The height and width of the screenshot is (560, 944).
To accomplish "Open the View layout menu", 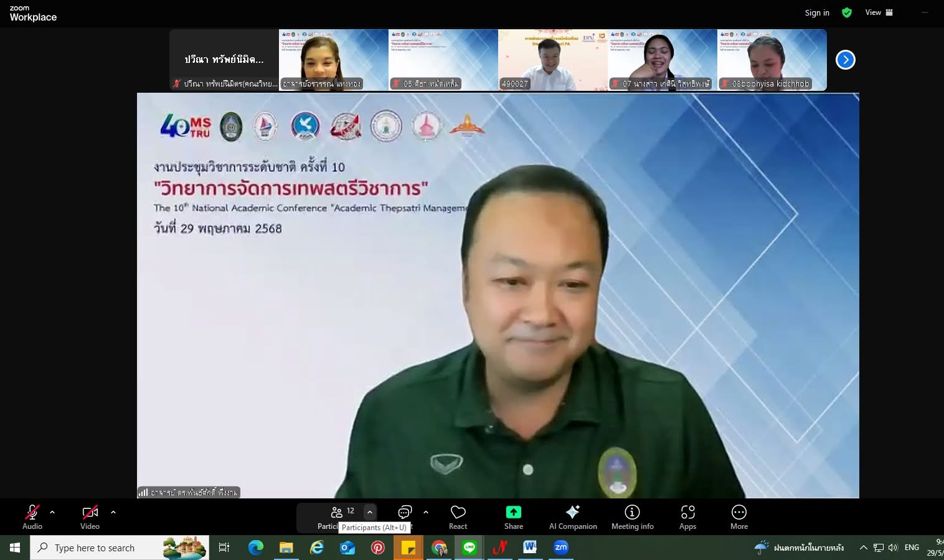I will [879, 12].
